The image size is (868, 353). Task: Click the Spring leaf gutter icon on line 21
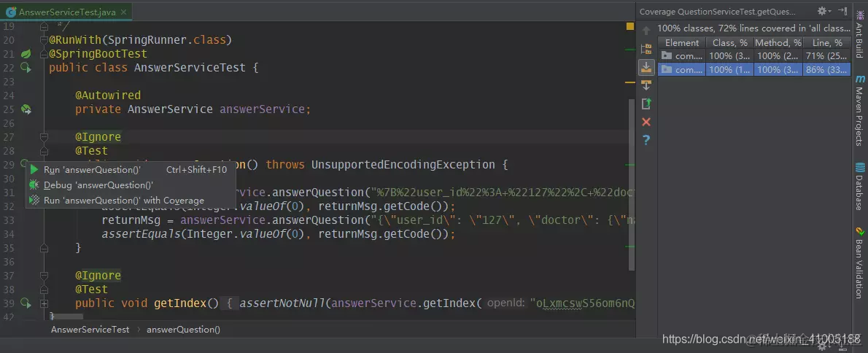click(x=26, y=54)
